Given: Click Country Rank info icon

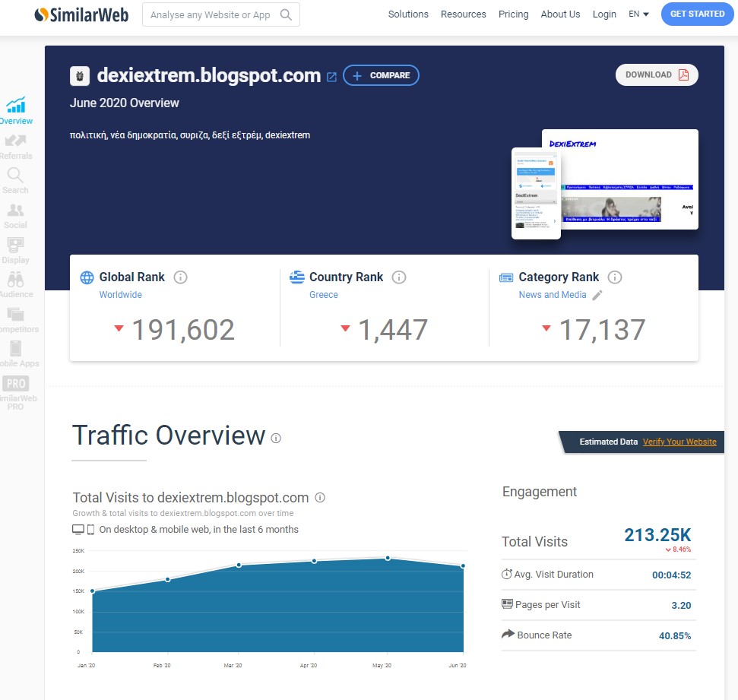Looking at the screenshot, I should point(399,277).
